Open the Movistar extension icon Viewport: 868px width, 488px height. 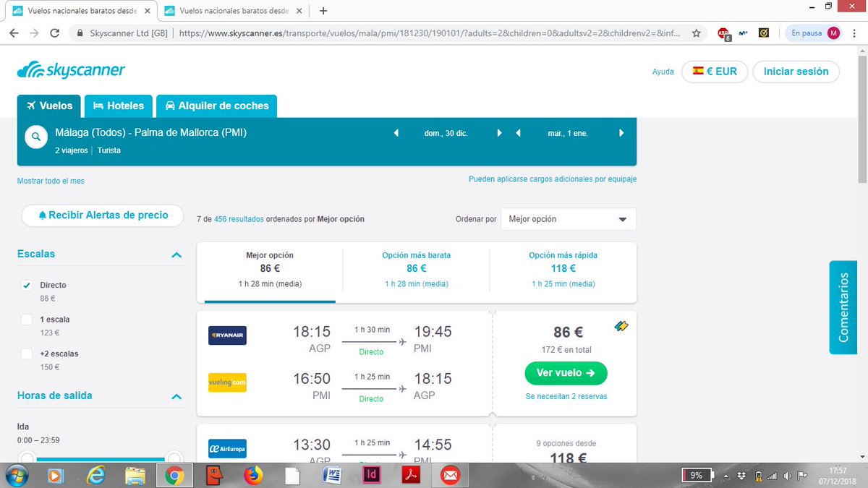pyautogui.click(x=743, y=33)
